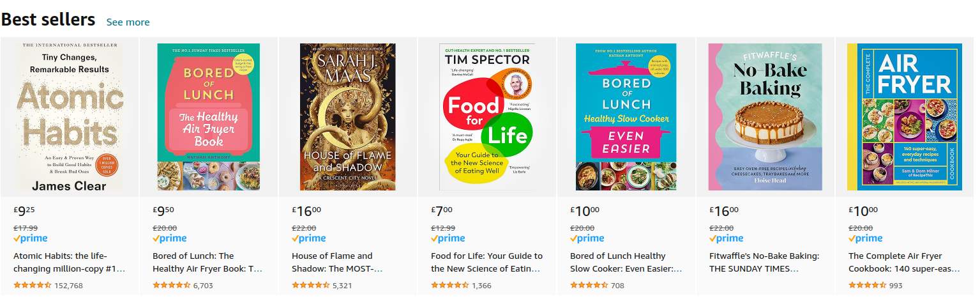Click star rating showing 6,703 reviews

pos(172,285)
